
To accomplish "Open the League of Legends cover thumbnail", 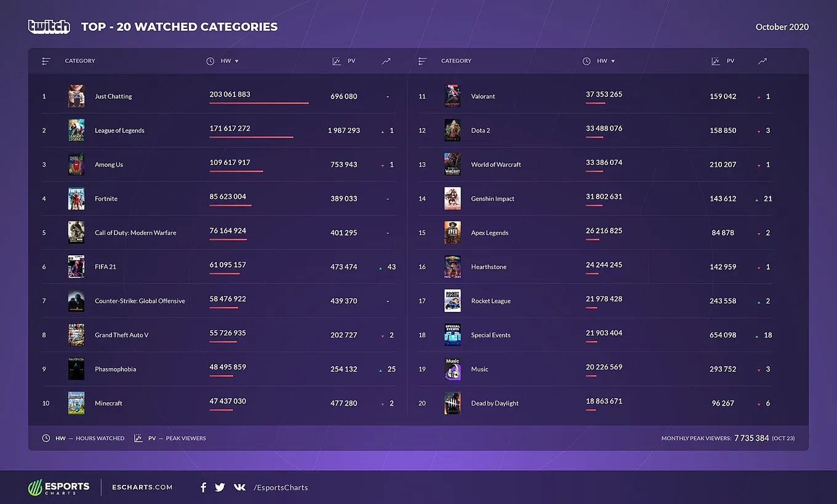I will point(76,130).
